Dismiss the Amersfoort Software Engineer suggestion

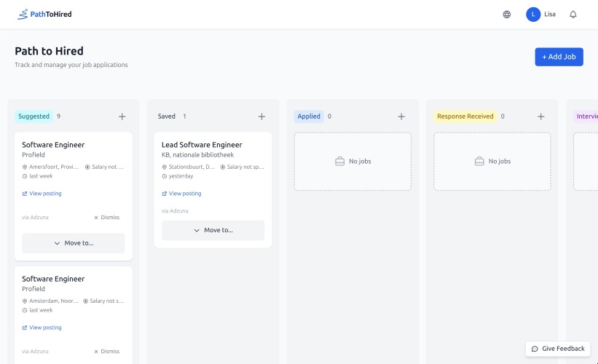(106, 217)
